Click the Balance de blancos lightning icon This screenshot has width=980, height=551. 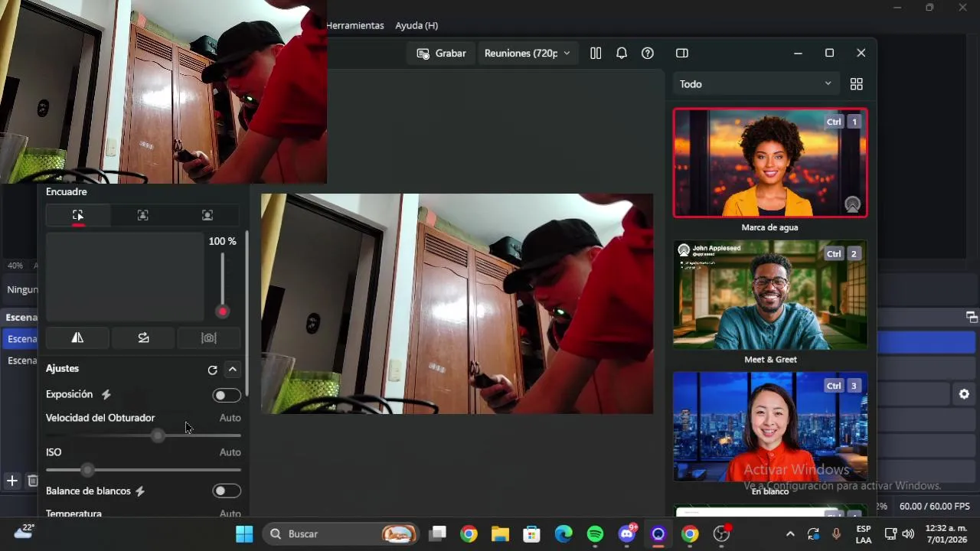click(140, 491)
